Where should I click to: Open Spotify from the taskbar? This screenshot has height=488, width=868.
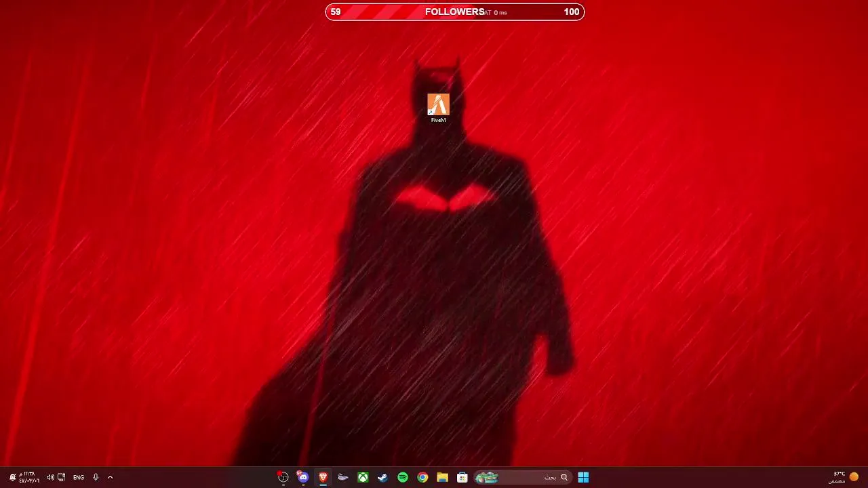tap(403, 477)
